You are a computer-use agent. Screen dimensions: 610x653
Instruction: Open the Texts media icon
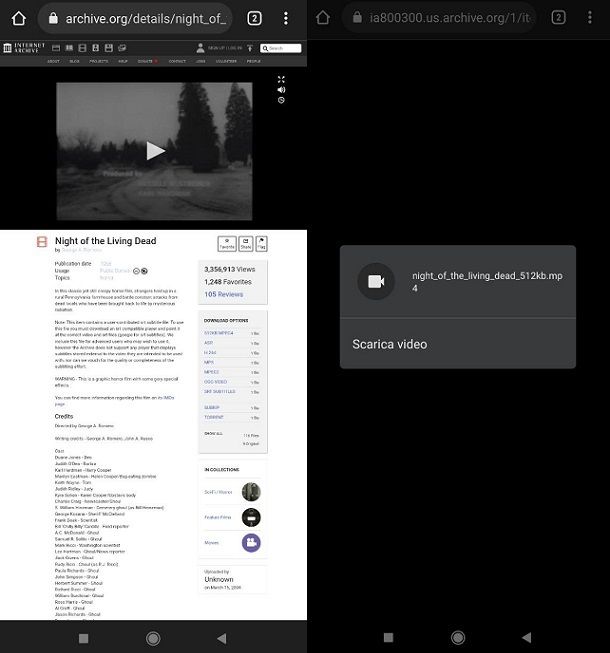click(69, 48)
